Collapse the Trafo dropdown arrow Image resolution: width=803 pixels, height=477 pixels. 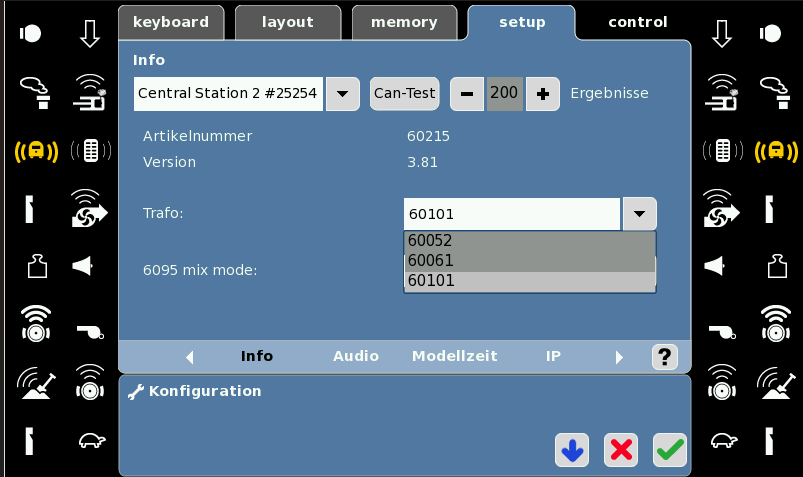(x=639, y=214)
